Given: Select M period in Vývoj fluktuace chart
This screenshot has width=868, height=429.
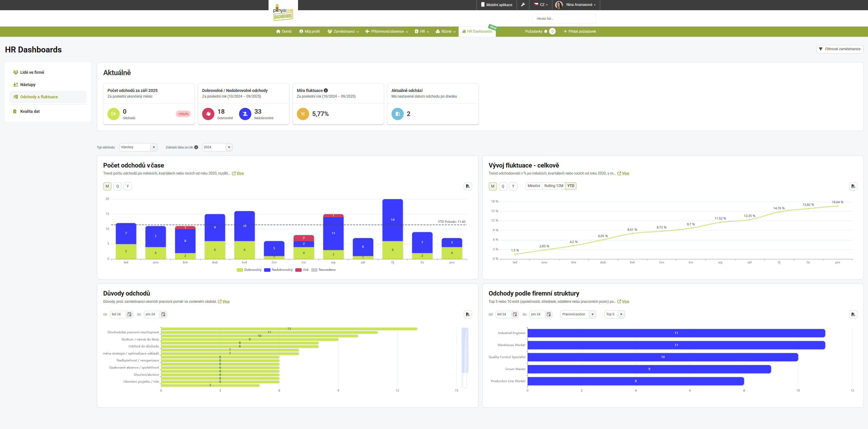Looking at the screenshot, I should click(x=493, y=186).
